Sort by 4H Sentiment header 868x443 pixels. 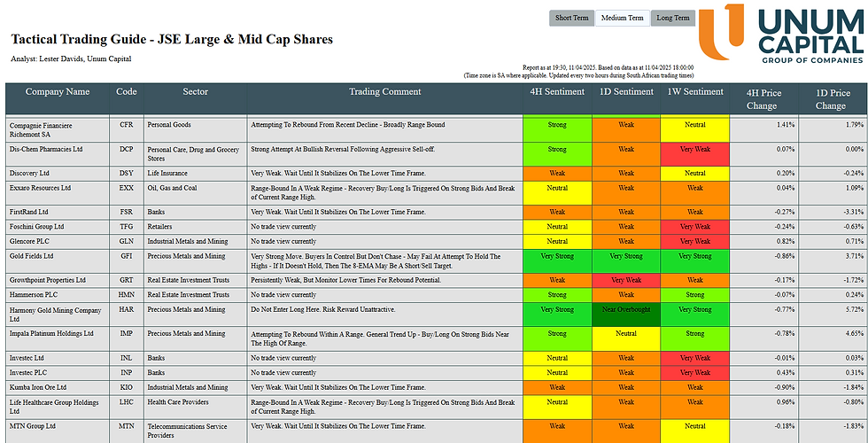click(x=556, y=91)
